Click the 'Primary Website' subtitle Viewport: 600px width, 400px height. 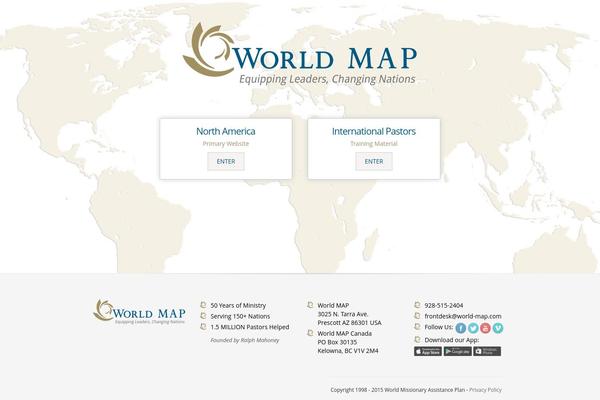coord(226,144)
